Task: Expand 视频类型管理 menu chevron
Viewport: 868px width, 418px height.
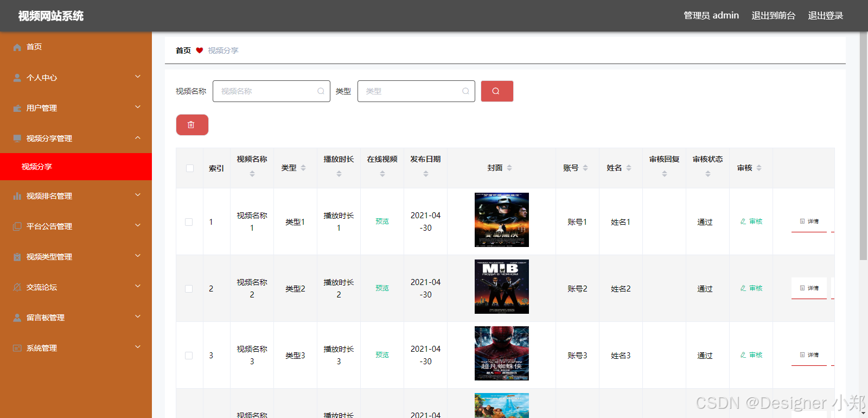Action: pyautogui.click(x=138, y=256)
